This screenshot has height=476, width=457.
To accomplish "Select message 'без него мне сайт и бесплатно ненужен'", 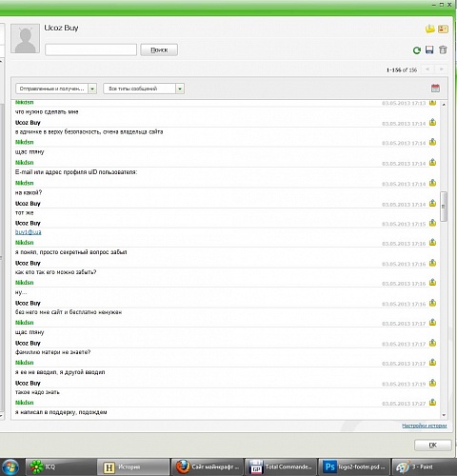I will tap(69, 312).
